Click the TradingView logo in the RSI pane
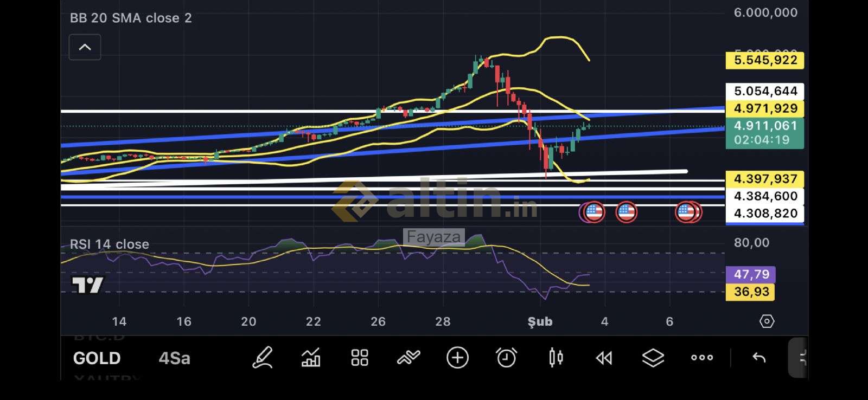The height and width of the screenshot is (400, 868). tap(87, 285)
